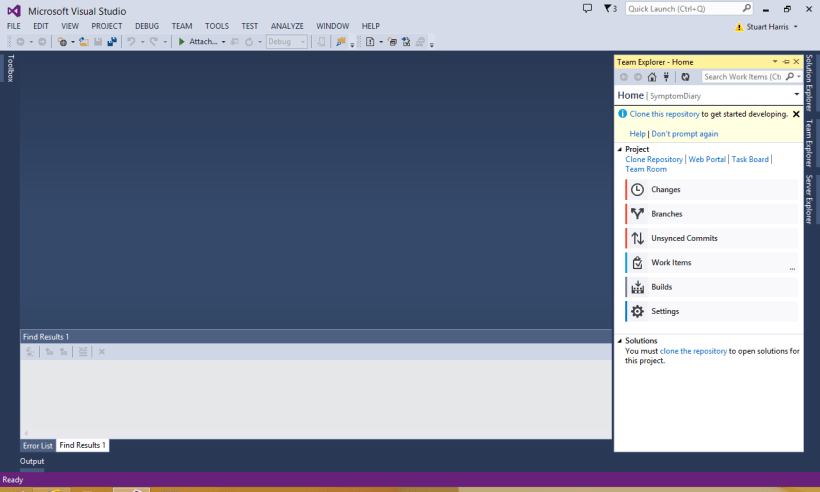The width and height of the screenshot is (820, 492).
Task: Click the Quick Launch search magnifier
Action: pos(746,8)
